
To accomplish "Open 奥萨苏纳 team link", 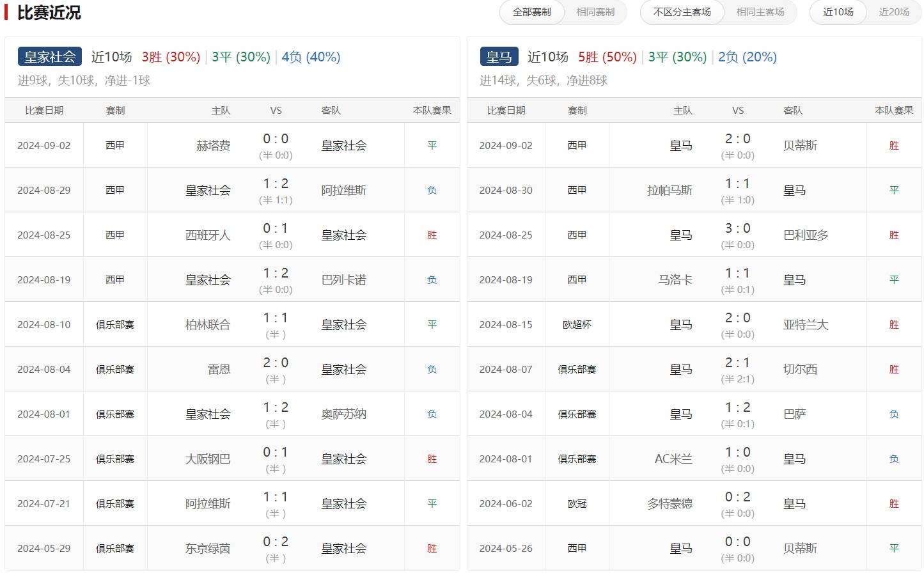I will click(344, 414).
